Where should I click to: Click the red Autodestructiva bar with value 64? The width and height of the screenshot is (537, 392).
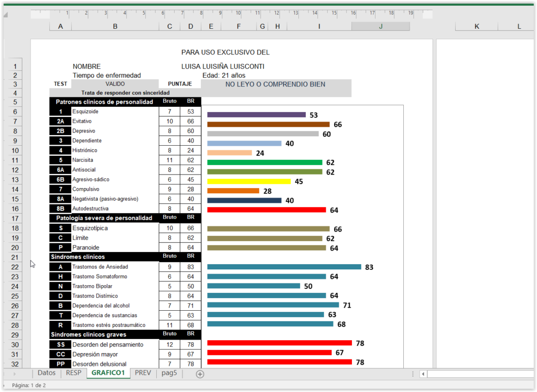click(x=266, y=210)
